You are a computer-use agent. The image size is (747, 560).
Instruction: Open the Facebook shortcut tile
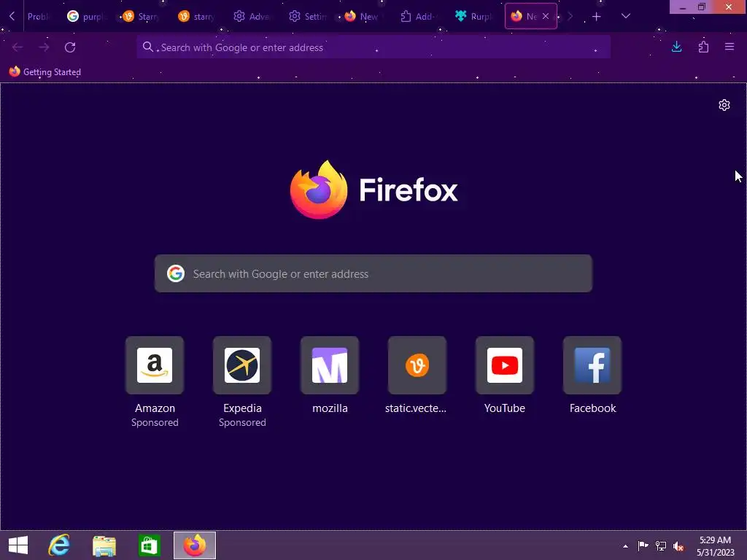[592, 365]
